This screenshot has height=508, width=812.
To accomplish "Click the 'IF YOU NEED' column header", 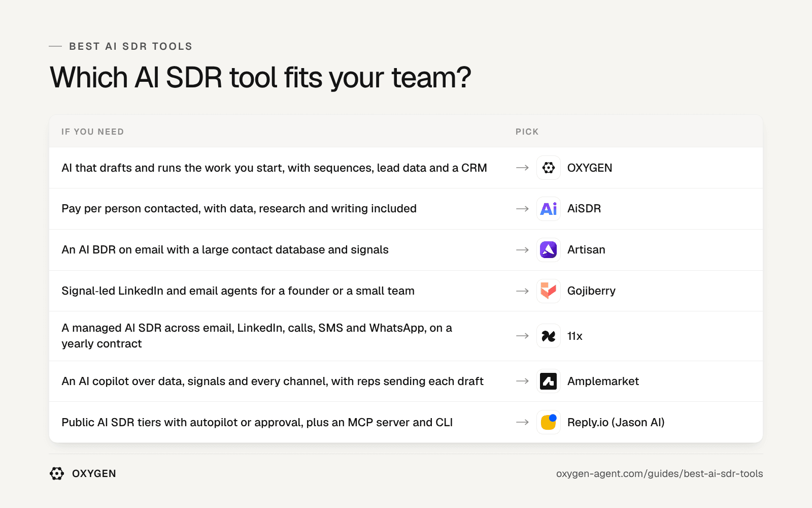I will [x=92, y=132].
